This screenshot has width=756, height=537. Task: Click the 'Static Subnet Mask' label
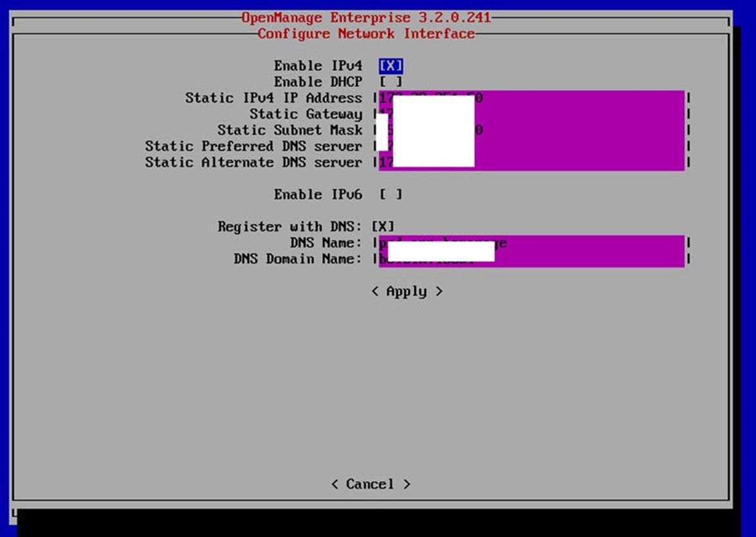click(x=290, y=130)
